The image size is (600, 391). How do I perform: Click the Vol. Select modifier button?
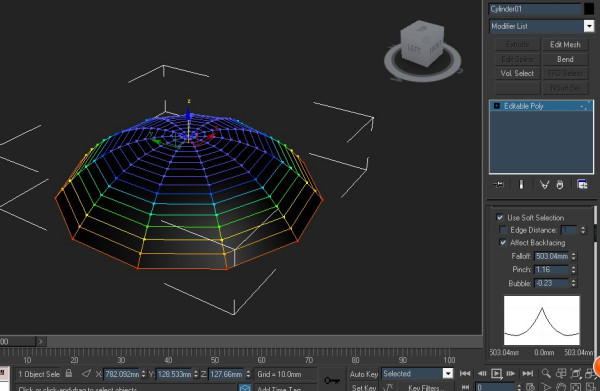tap(517, 73)
